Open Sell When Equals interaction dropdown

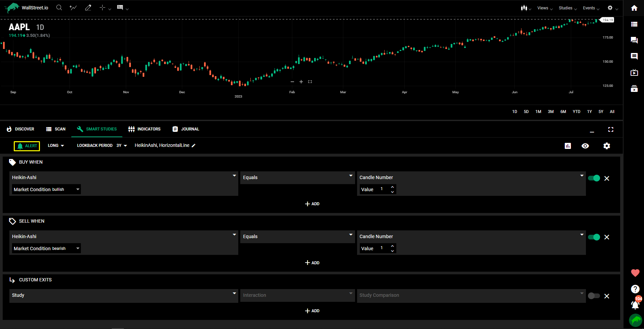tap(298, 236)
